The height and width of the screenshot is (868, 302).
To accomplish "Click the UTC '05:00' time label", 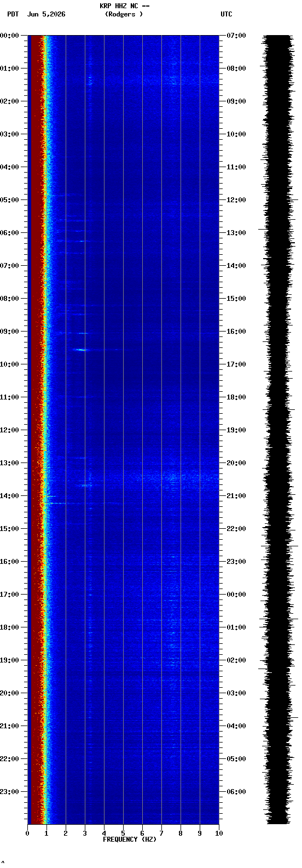I will 236,759.
